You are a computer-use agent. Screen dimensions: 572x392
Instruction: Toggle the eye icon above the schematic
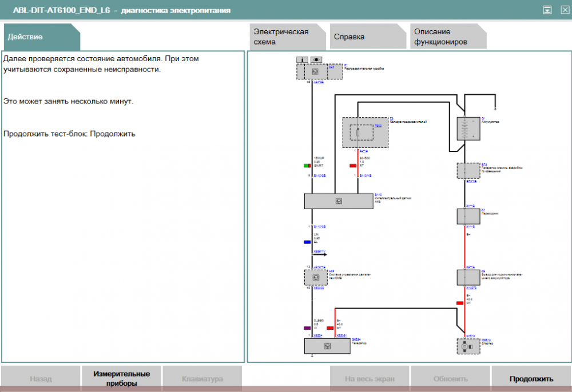point(316,59)
